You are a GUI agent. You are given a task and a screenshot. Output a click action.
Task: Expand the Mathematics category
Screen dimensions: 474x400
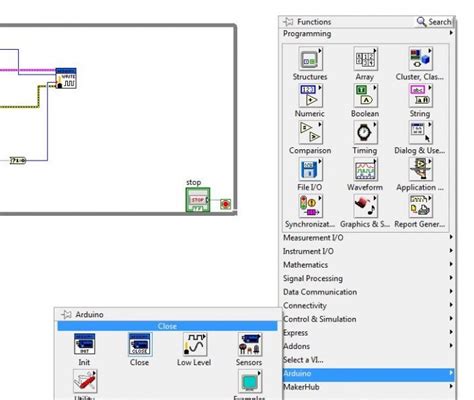pos(367,265)
